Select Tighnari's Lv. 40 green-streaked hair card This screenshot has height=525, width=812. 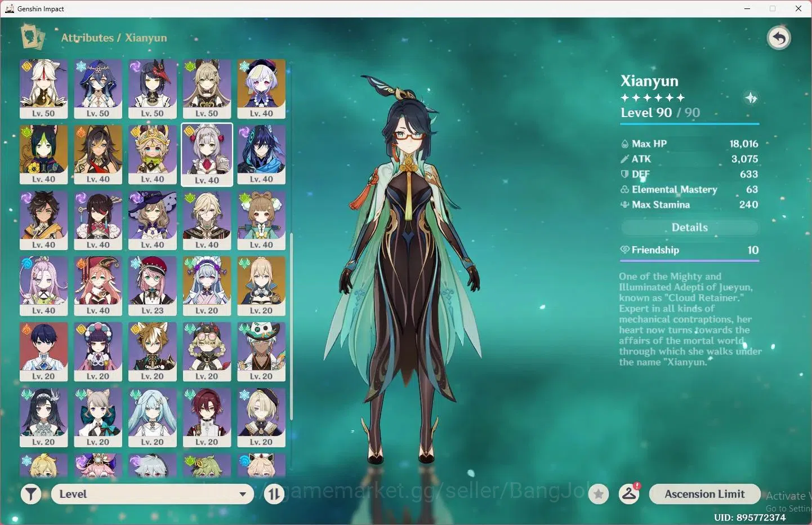(43, 155)
